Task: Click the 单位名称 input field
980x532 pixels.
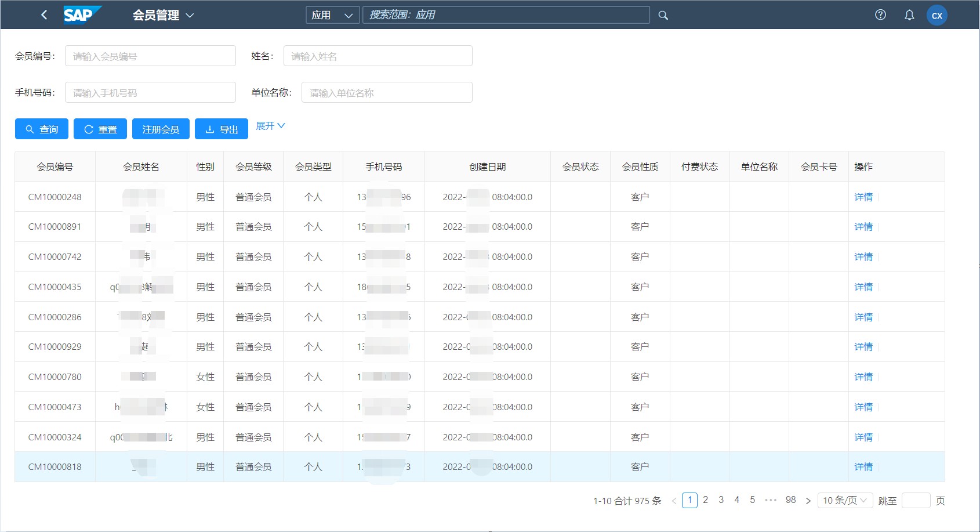Action: [387, 93]
